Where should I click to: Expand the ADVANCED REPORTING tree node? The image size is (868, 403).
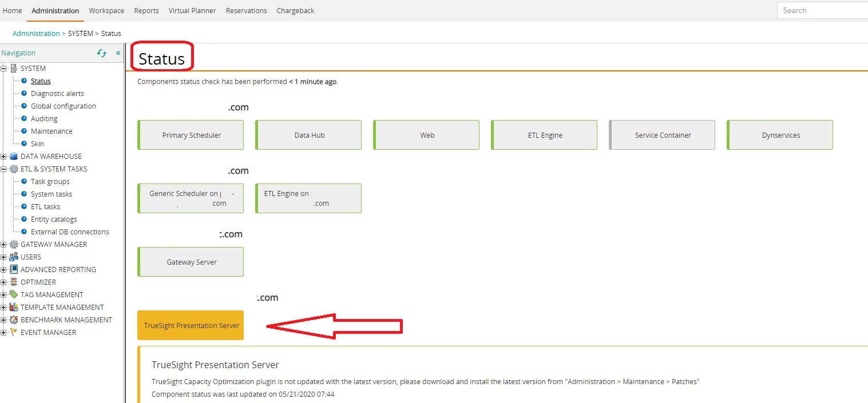(4, 270)
